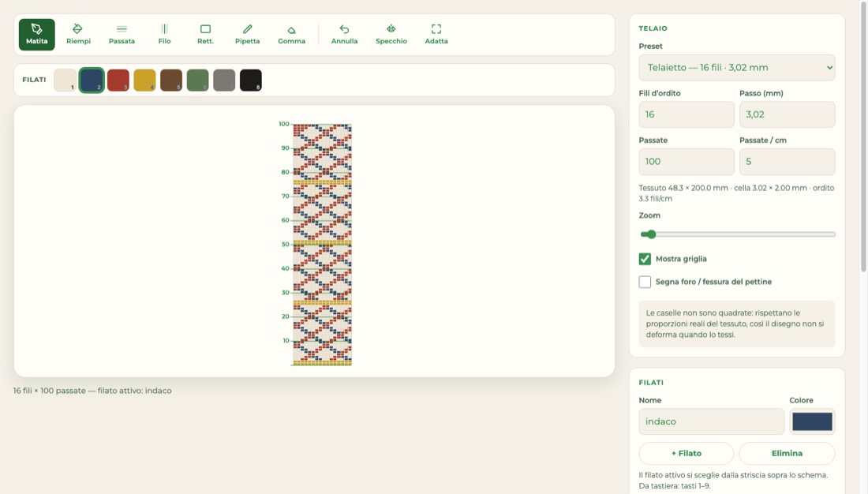Select the black yarn swatch 8

251,80
